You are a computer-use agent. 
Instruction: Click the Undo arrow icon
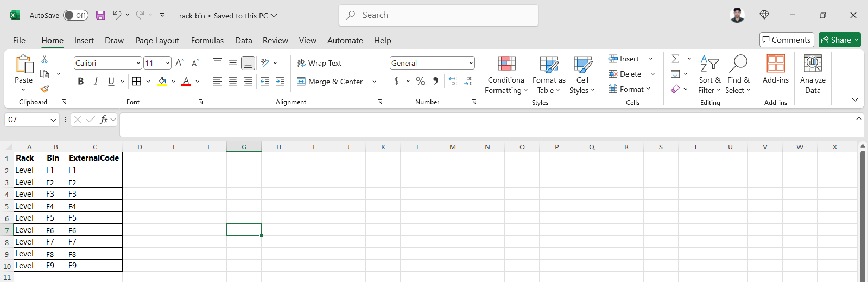[x=117, y=15]
